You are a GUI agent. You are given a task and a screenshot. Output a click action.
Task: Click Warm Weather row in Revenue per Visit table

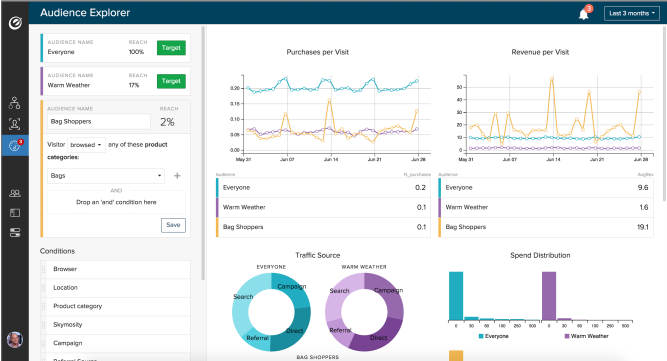pyautogui.click(x=546, y=208)
